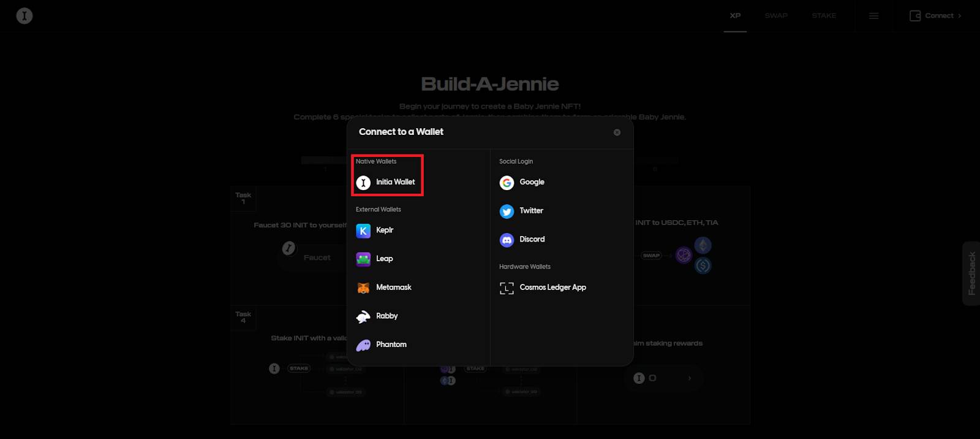Select the Cosmos Ledger App icon

pyautogui.click(x=507, y=288)
